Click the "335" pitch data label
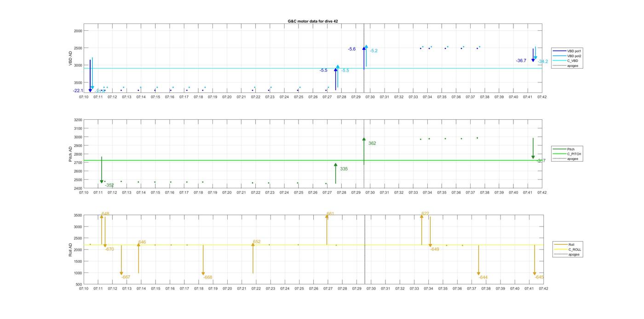 tap(344, 169)
